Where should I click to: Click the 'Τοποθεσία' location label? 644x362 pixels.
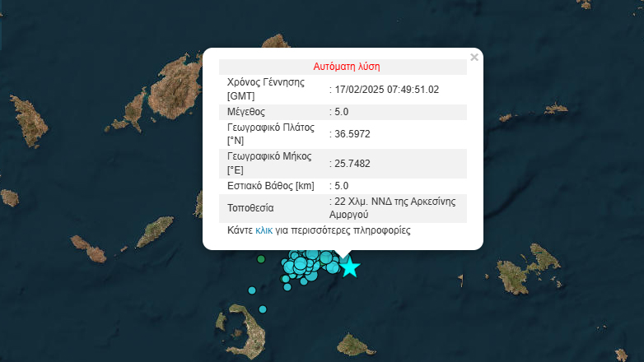[x=250, y=208]
